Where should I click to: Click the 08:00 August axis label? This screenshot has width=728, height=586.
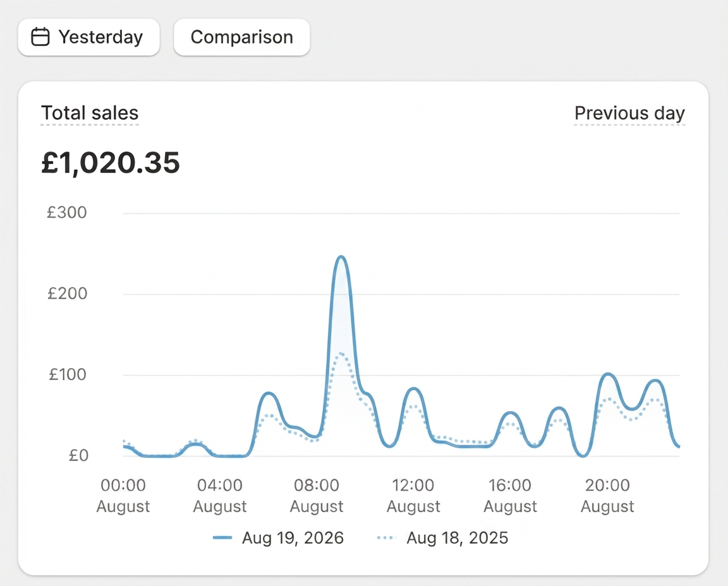317,496
